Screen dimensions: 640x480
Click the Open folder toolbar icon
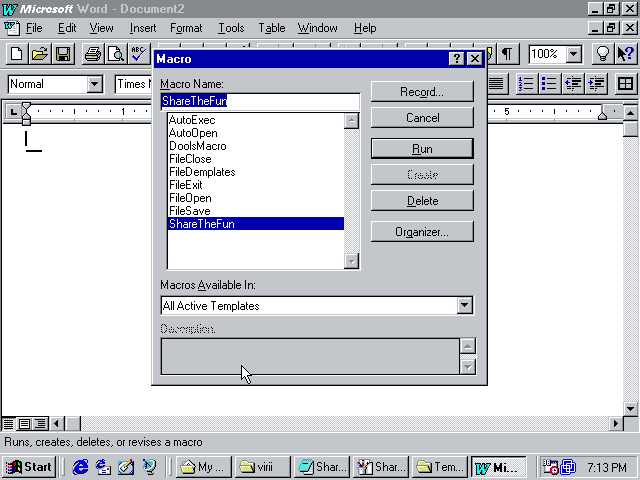click(x=40, y=54)
